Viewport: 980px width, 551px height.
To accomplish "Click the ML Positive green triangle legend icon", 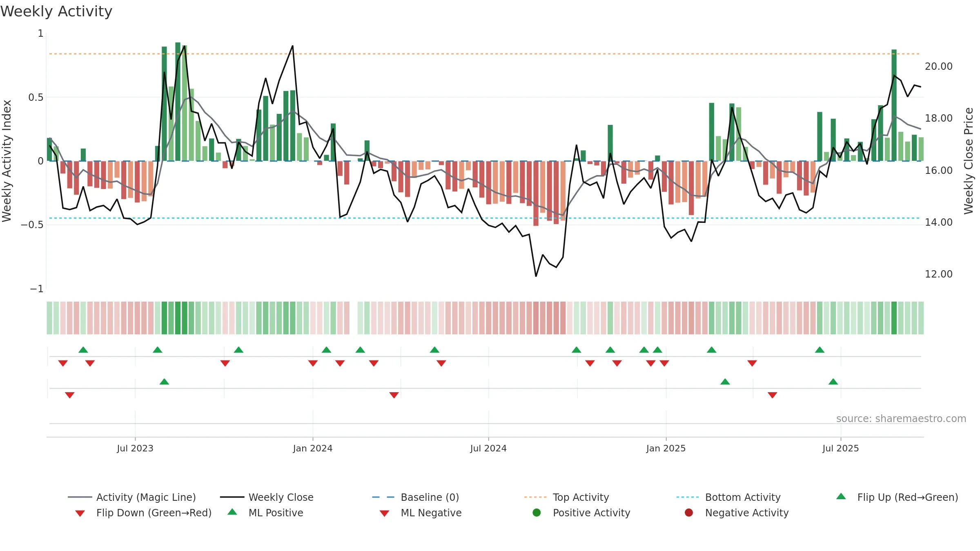I will 232,512.
